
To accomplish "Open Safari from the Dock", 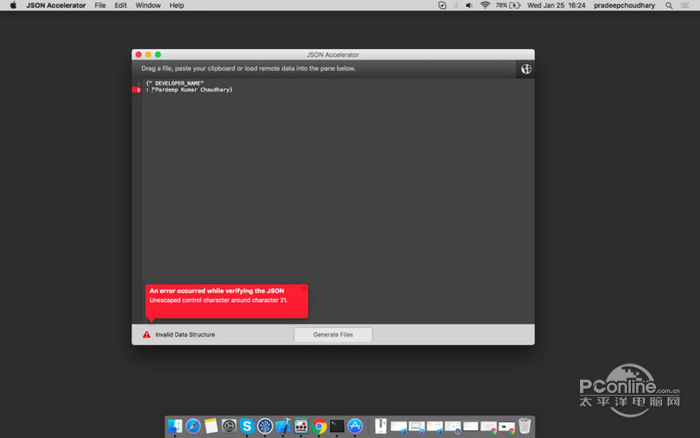I will click(193, 426).
